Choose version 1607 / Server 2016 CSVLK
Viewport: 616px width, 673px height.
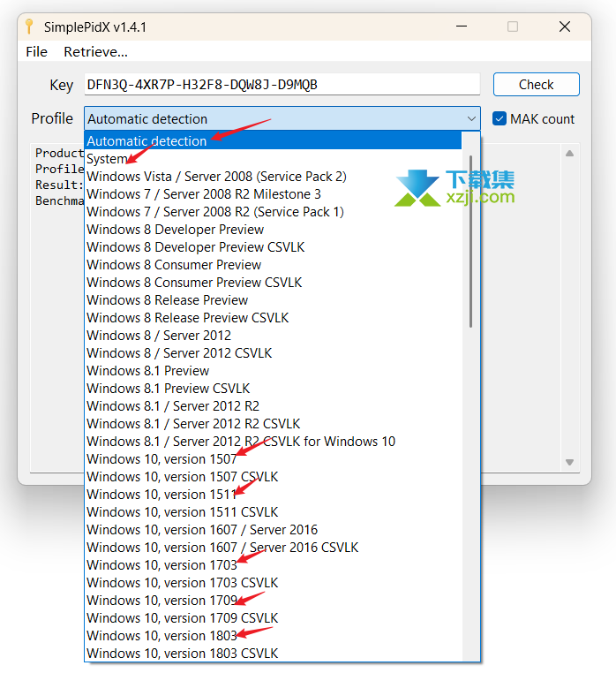click(274, 548)
